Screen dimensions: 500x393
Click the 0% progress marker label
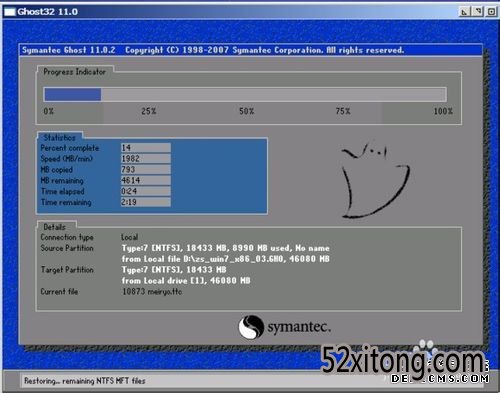(49, 111)
